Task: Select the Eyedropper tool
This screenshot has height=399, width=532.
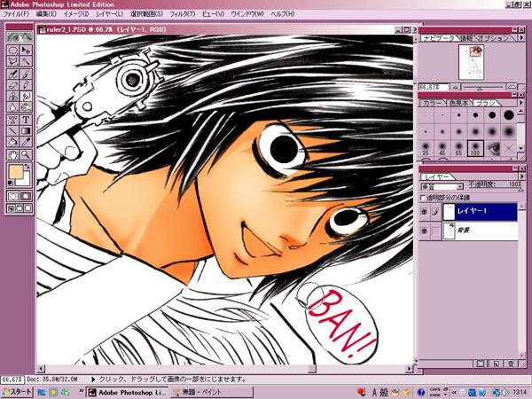Action: point(26,142)
